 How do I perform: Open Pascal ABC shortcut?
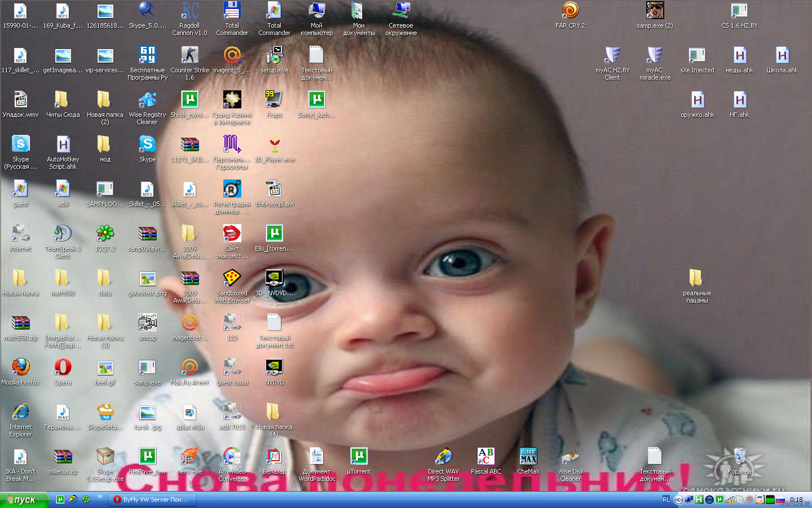[x=486, y=461]
